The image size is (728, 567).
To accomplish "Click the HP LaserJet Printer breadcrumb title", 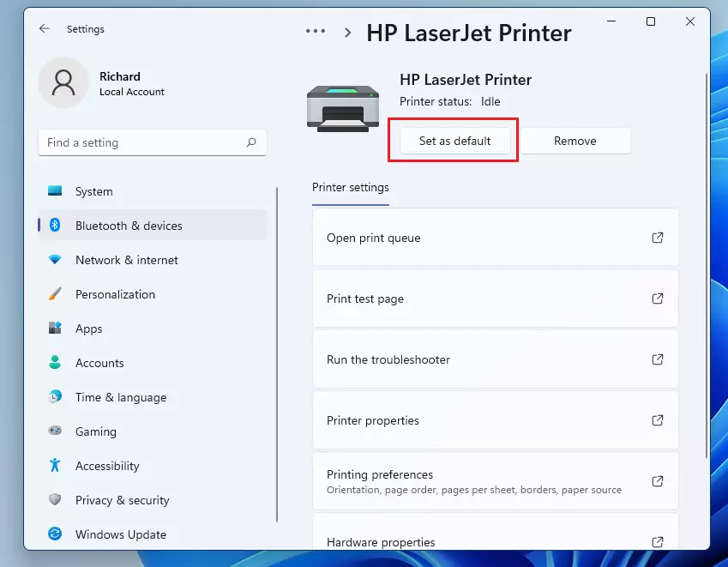I will point(469,33).
